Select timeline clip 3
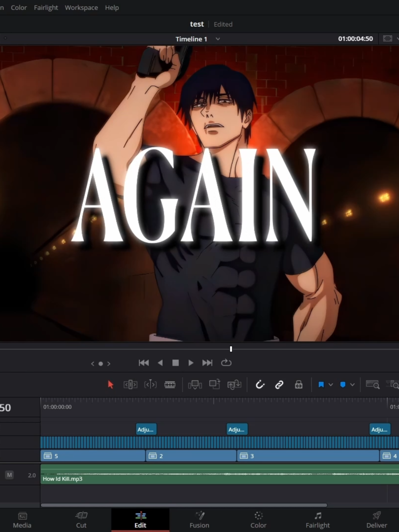 [x=308, y=456]
